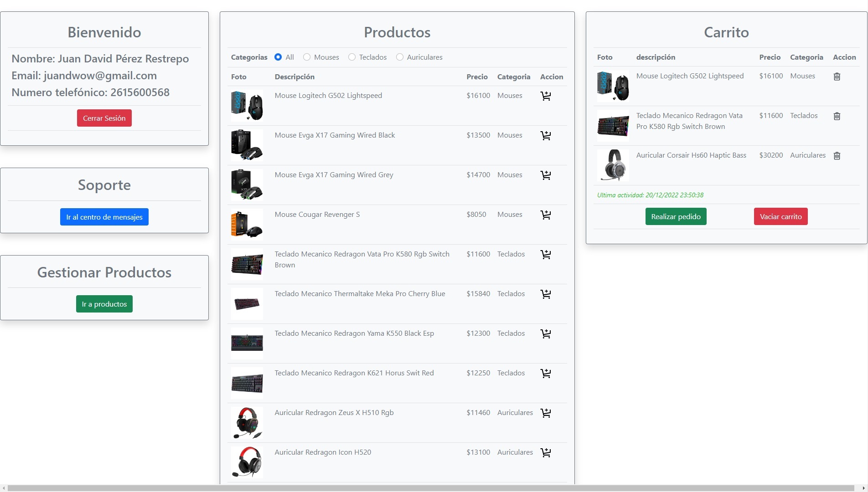Add Redragon K621 Horus keyboard to cart
The width and height of the screenshot is (868, 492).
(545, 374)
